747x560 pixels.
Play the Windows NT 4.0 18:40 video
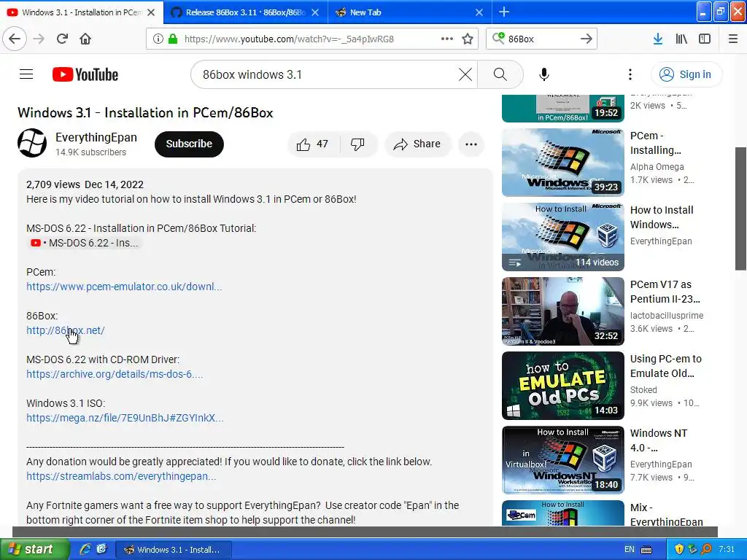(x=562, y=459)
